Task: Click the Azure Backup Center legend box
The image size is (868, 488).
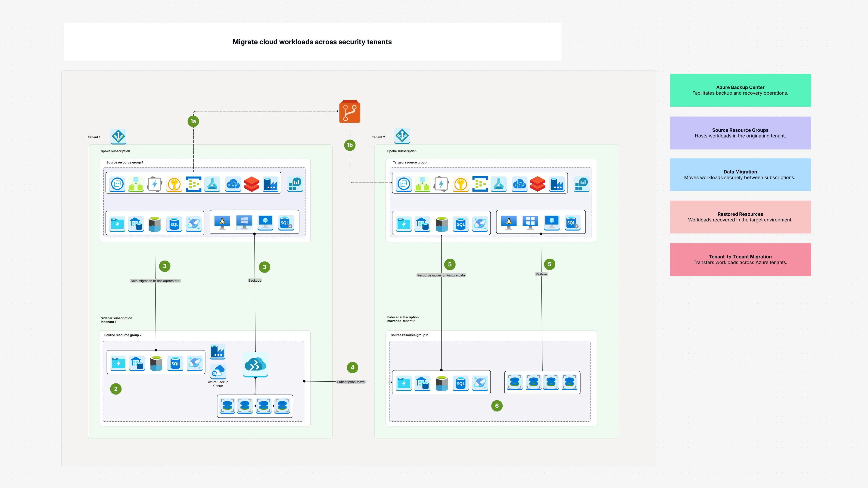Action: [x=740, y=90]
